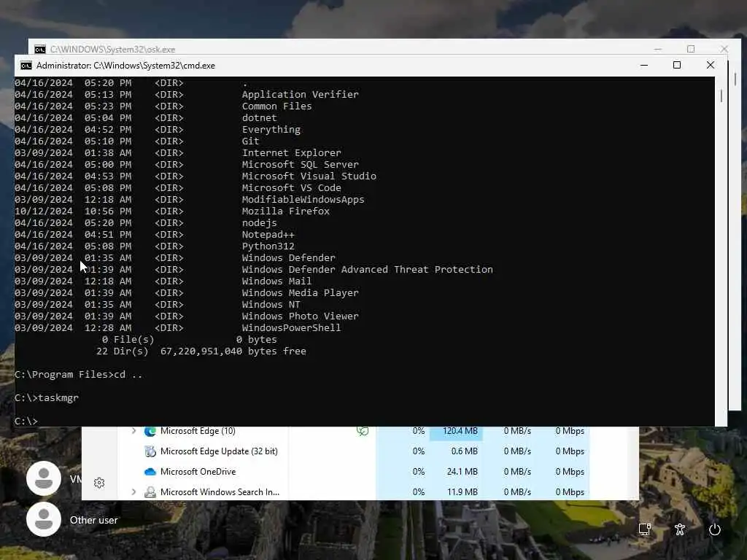Minimize the osk.exe window behind
The width and height of the screenshot is (747, 560).
point(658,49)
